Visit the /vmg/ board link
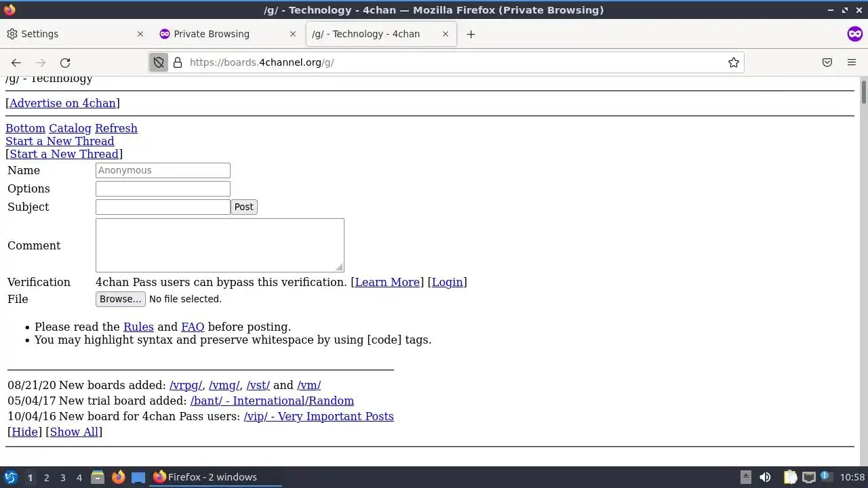Viewport: 868px width, 488px height. coord(224,385)
